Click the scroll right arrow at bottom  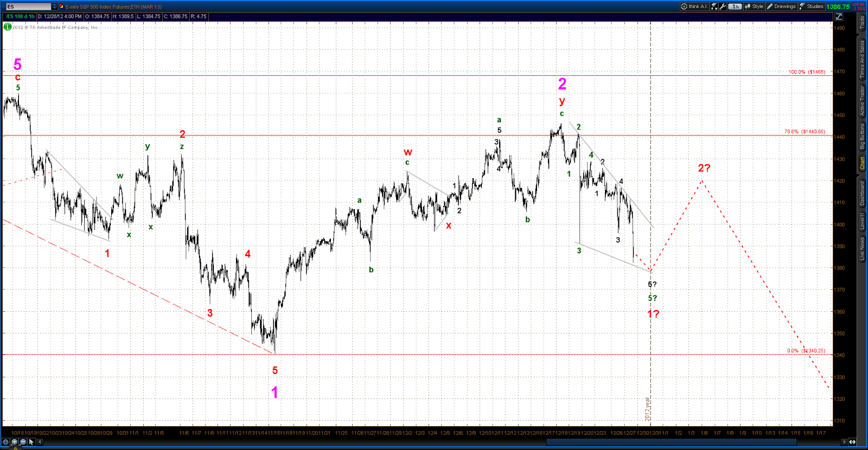tap(844, 442)
